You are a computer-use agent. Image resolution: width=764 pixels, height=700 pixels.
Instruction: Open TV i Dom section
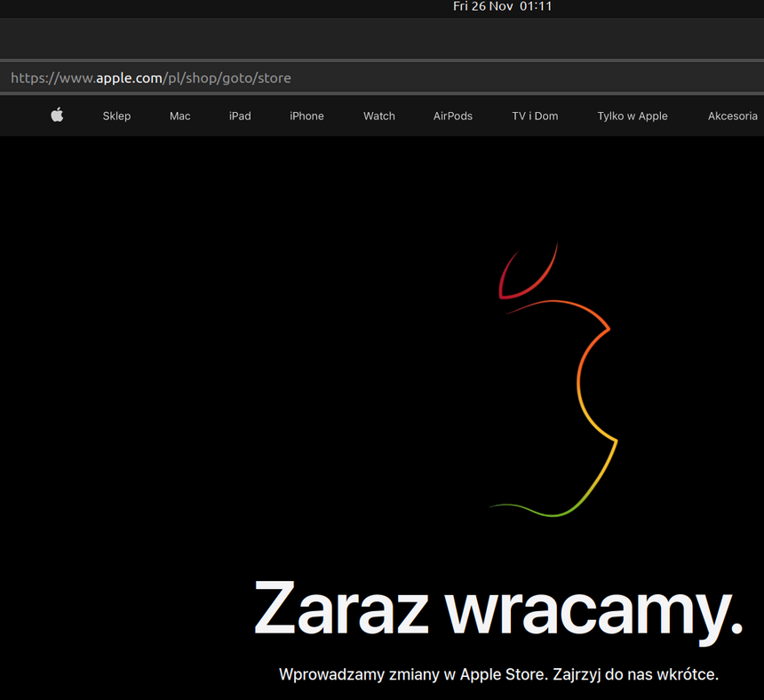[x=535, y=116]
